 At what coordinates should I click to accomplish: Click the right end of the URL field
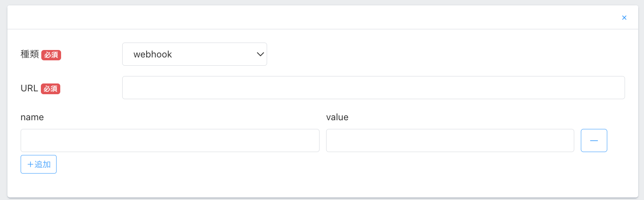(x=615, y=88)
